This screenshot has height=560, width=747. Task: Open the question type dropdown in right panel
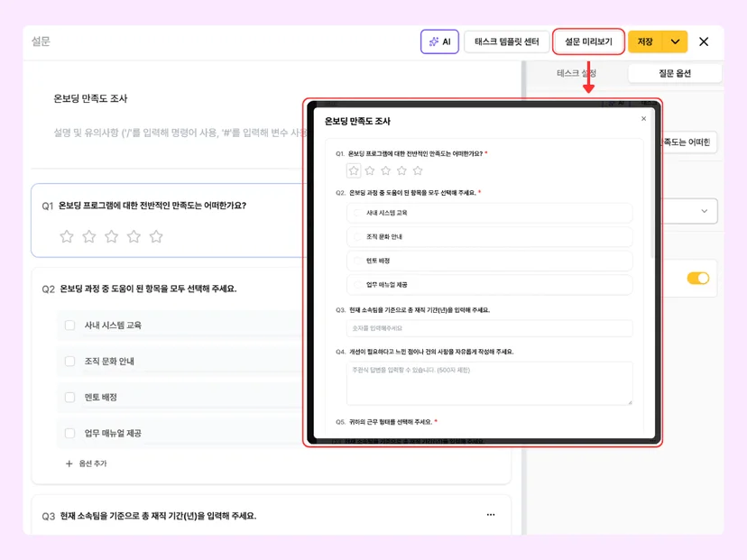690,211
